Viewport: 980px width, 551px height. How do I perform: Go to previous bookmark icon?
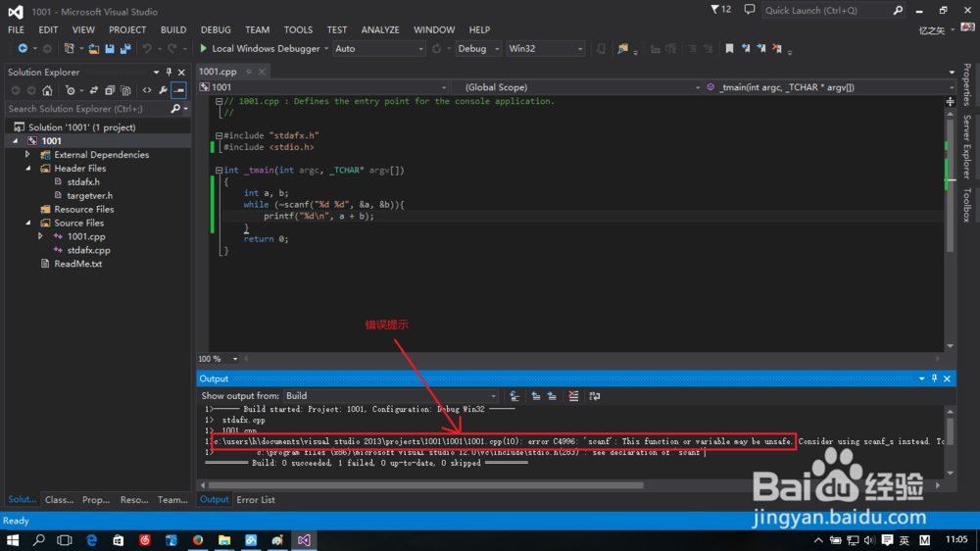(x=746, y=48)
